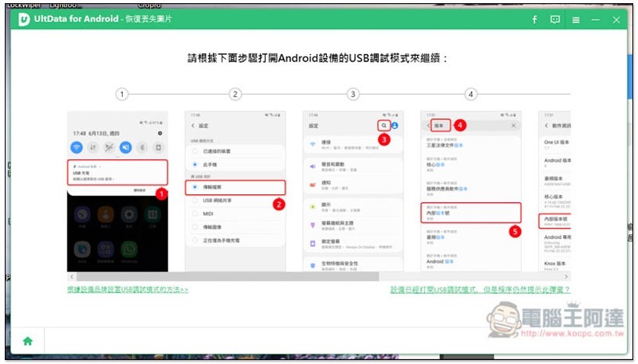Click the blue profile icon in step 3

(395, 126)
